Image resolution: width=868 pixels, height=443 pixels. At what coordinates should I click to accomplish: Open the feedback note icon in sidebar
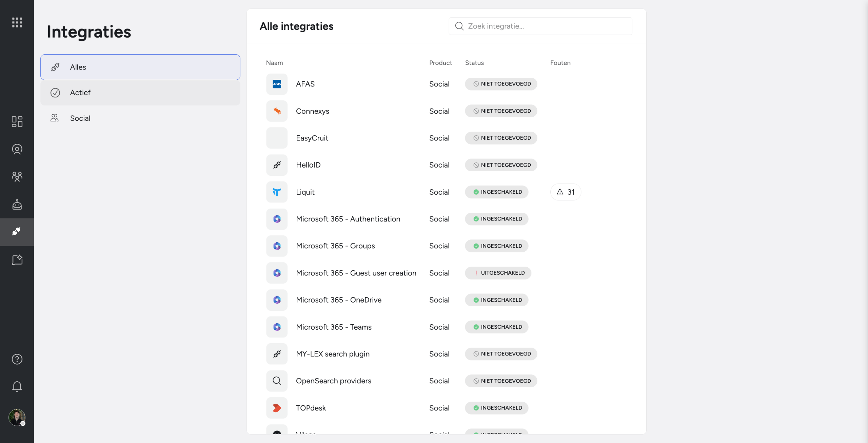17,260
